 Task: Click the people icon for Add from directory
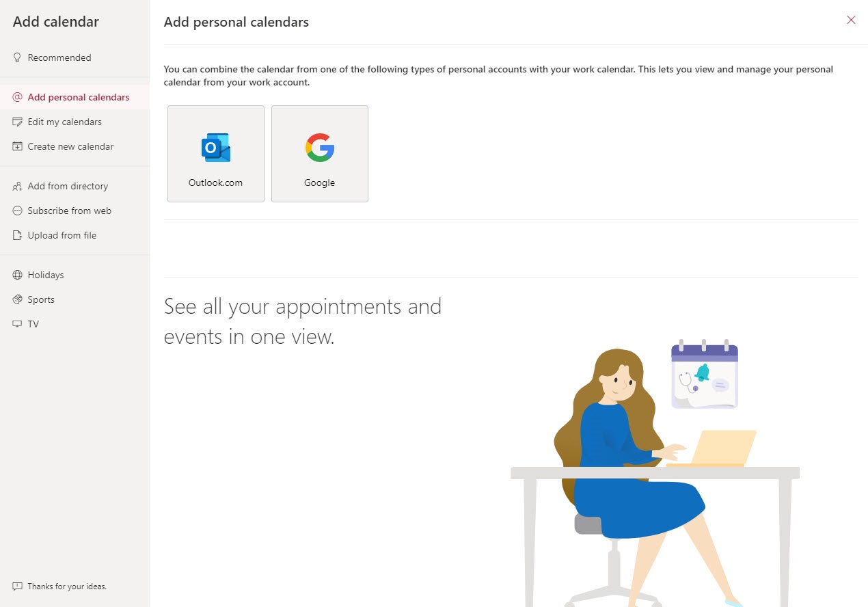click(x=18, y=186)
